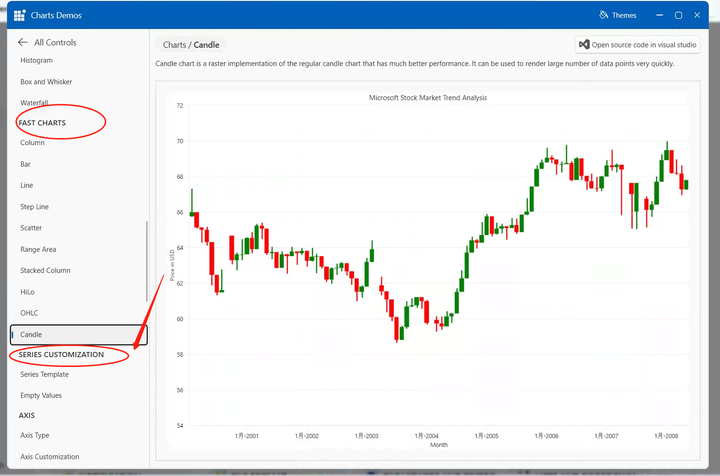This screenshot has width=720, height=476.
Task: Open the Box and Whisker demo
Action: pos(46,82)
